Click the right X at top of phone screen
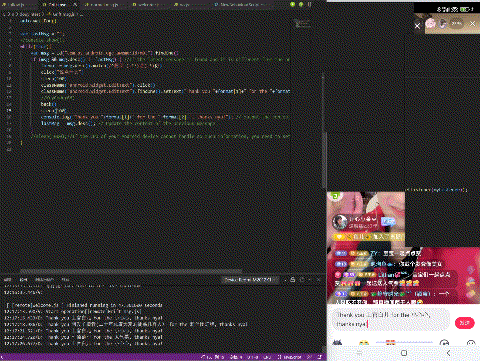Image resolution: width=480 pixels, height=361 pixels. [472, 24]
